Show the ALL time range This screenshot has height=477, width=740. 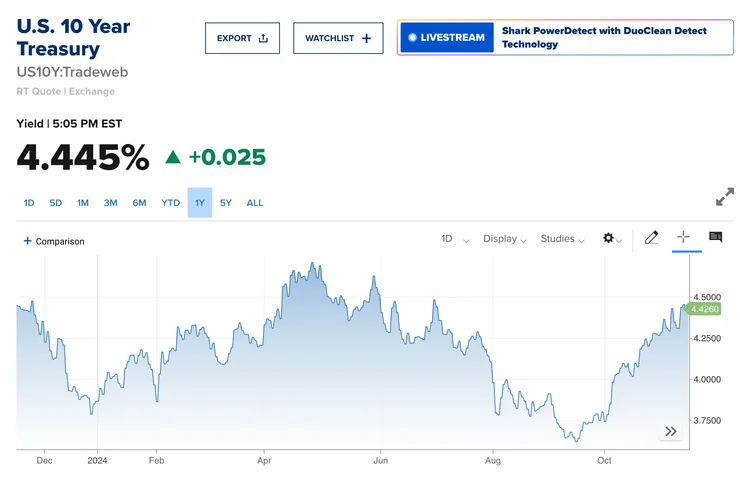255,203
